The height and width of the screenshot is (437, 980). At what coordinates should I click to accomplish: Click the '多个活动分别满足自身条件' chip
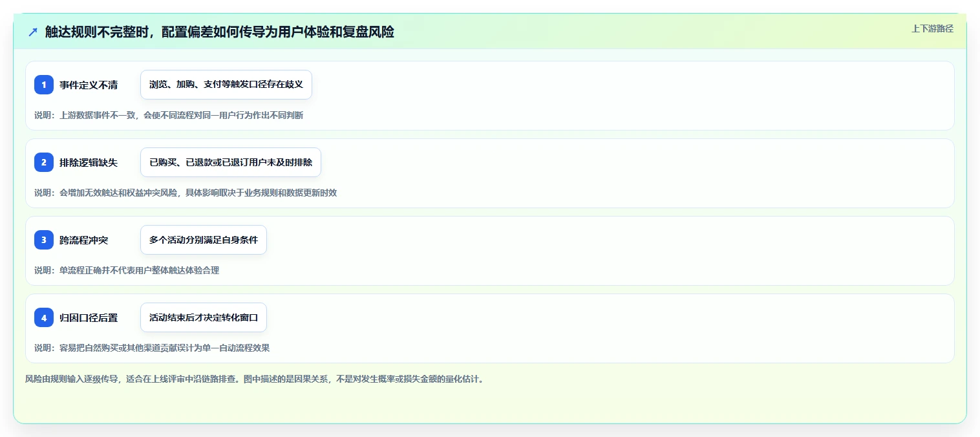(204, 240)
